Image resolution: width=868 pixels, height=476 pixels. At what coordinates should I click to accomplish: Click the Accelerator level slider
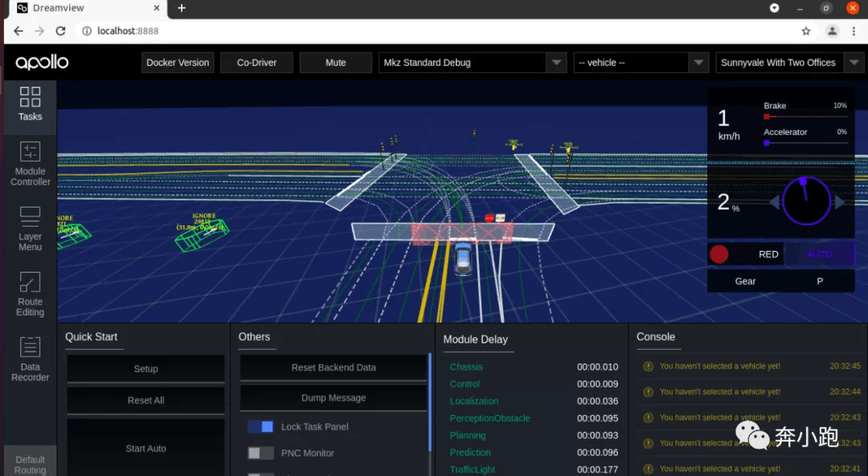click(805, 143)
